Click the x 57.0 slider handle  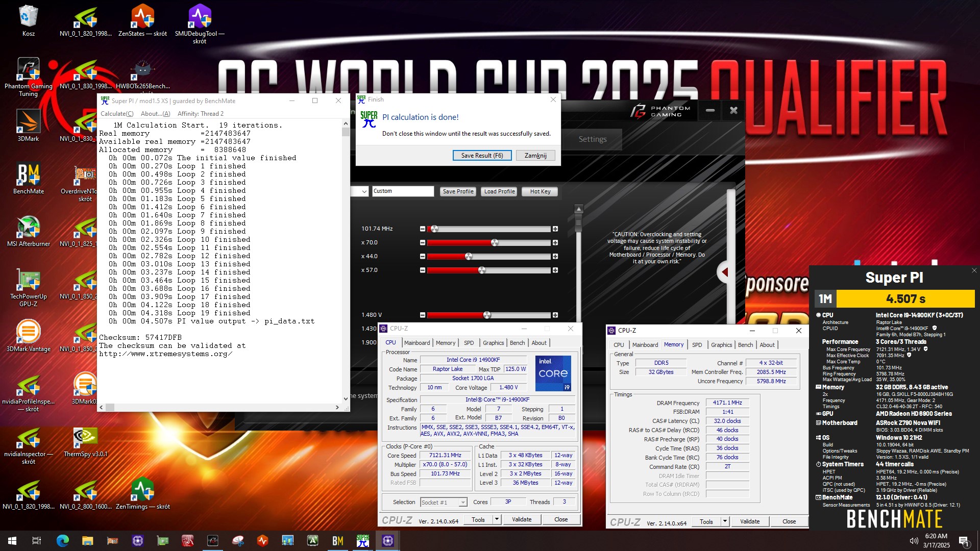tap(482, 270)
